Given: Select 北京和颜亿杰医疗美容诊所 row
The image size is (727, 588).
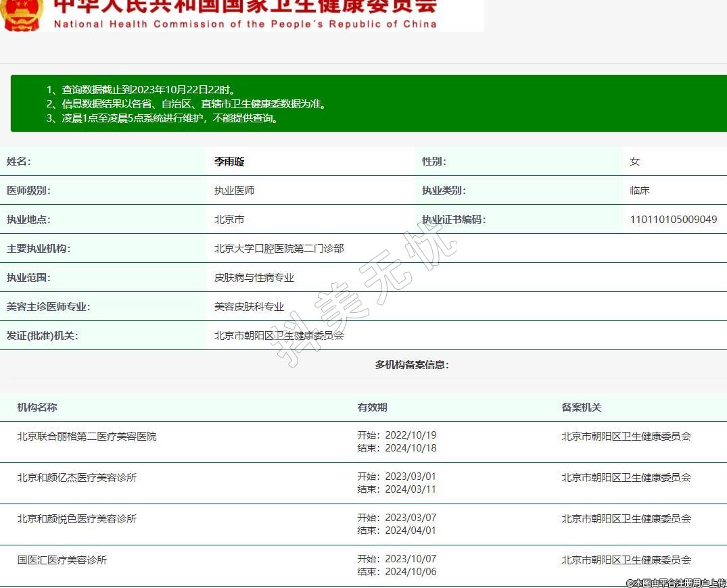Looking at the screenshot, I should tap(76, 478).
